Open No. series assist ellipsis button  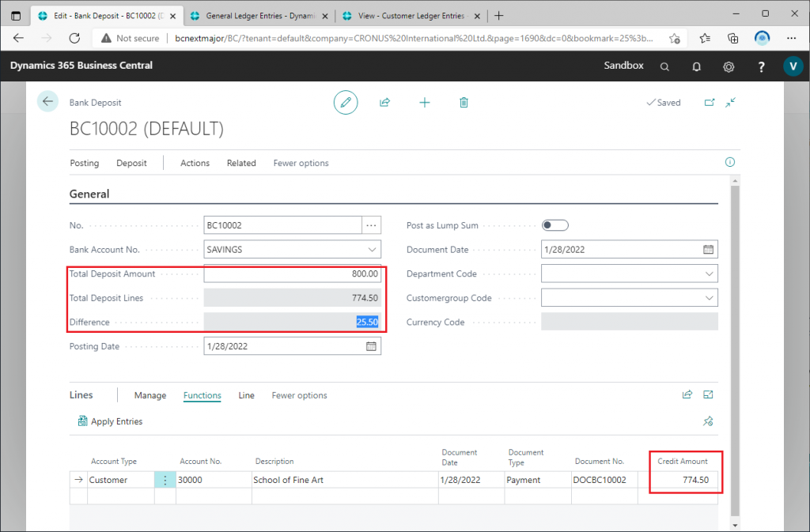[x=372, y=225]
